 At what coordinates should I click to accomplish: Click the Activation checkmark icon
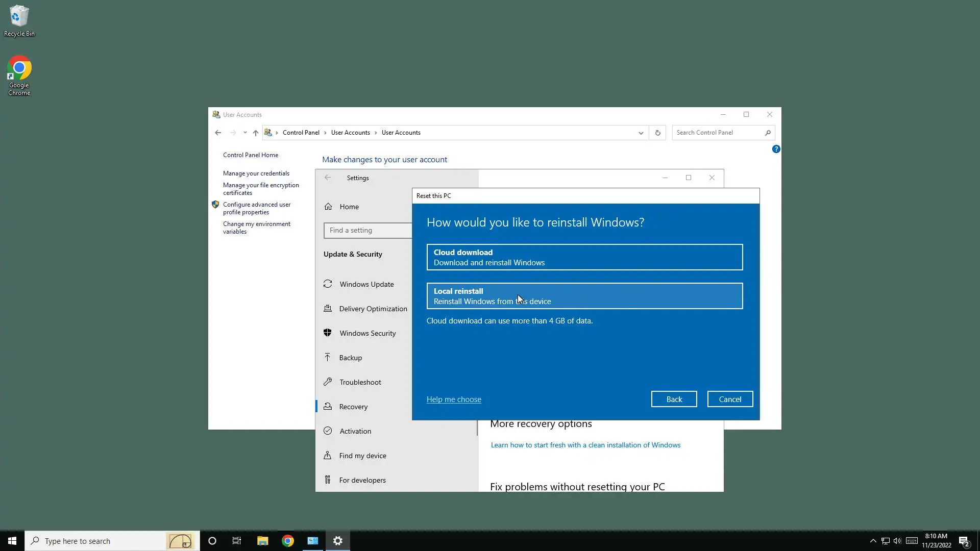pyautogui.click(x=328, y=431)
